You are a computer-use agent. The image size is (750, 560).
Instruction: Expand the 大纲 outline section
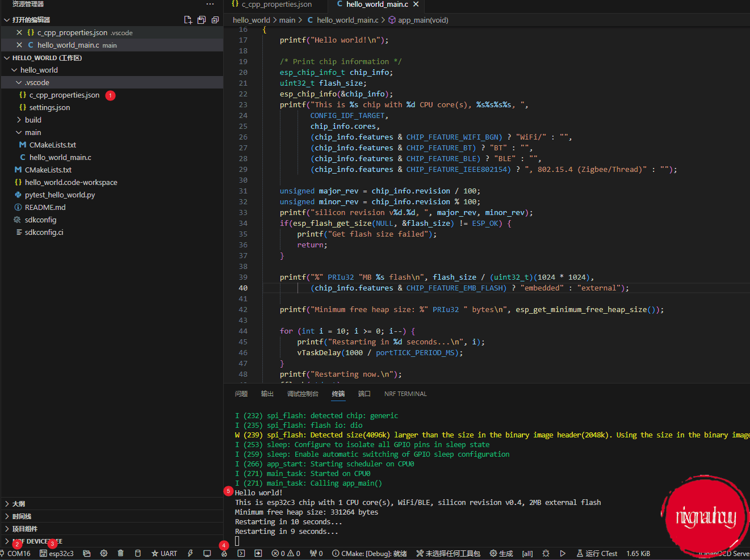pyautogui.click(x=19, y=504)
